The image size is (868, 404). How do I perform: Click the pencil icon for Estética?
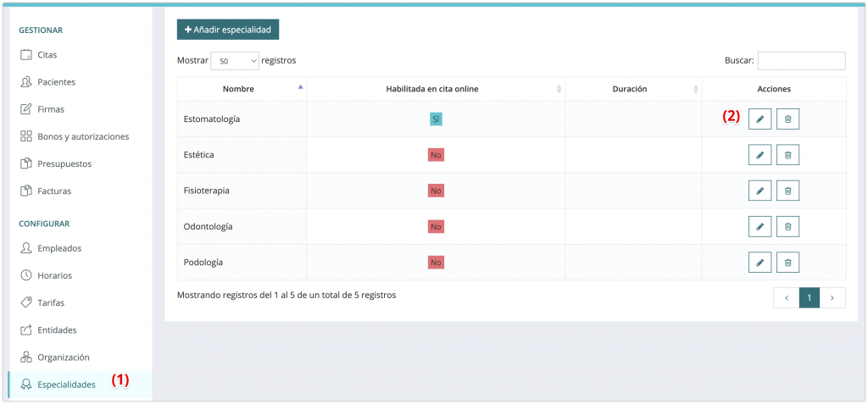pyautogui.click(x=759, y=155)
